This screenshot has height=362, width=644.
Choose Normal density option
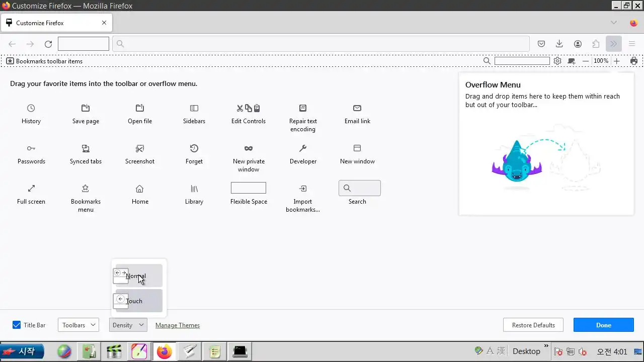(138, 276)
